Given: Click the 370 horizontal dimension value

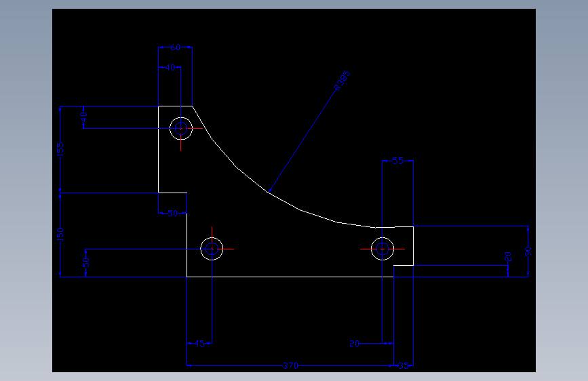Looking at the screenshot, I should coord(290,365).
